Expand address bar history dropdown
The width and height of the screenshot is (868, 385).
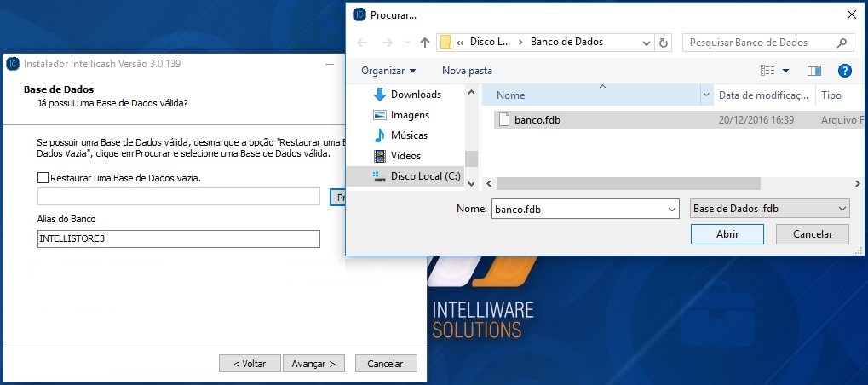[x=646, y=43]
